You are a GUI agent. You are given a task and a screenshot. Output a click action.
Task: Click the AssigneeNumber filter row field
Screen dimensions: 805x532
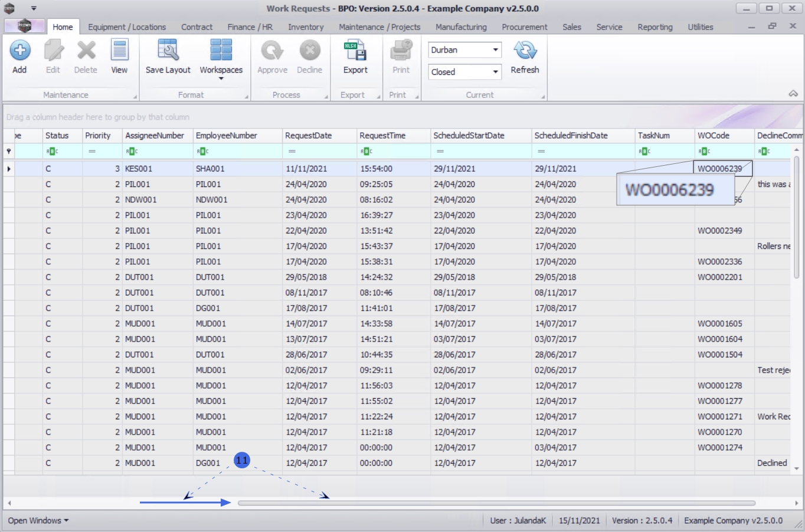[x=162, y=152]
